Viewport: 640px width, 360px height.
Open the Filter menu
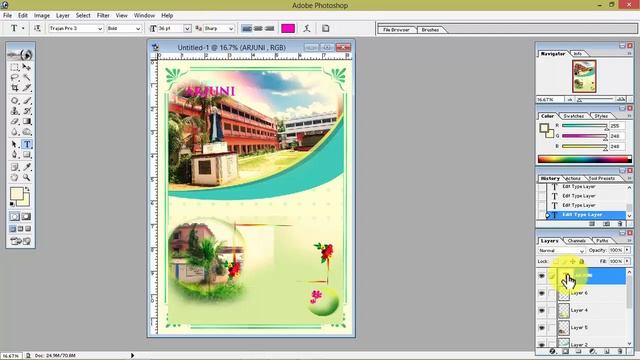click(103, 15)
